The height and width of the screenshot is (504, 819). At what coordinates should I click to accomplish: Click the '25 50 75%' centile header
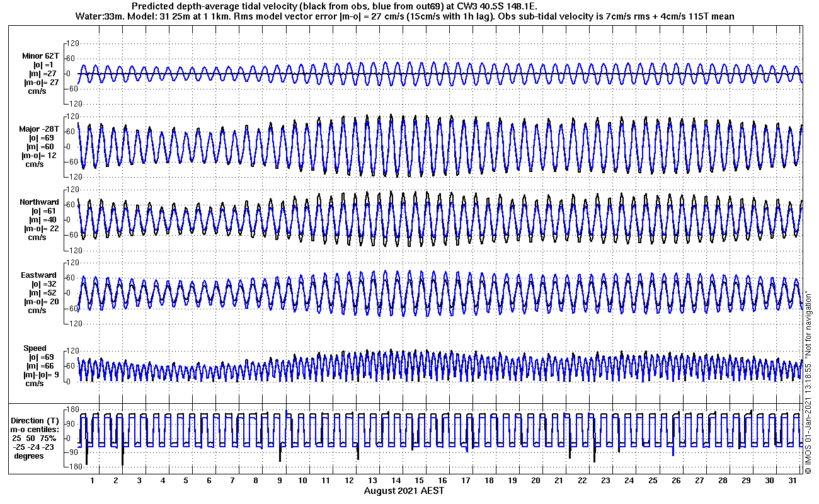pyautogui.click(x=35, y=438)
